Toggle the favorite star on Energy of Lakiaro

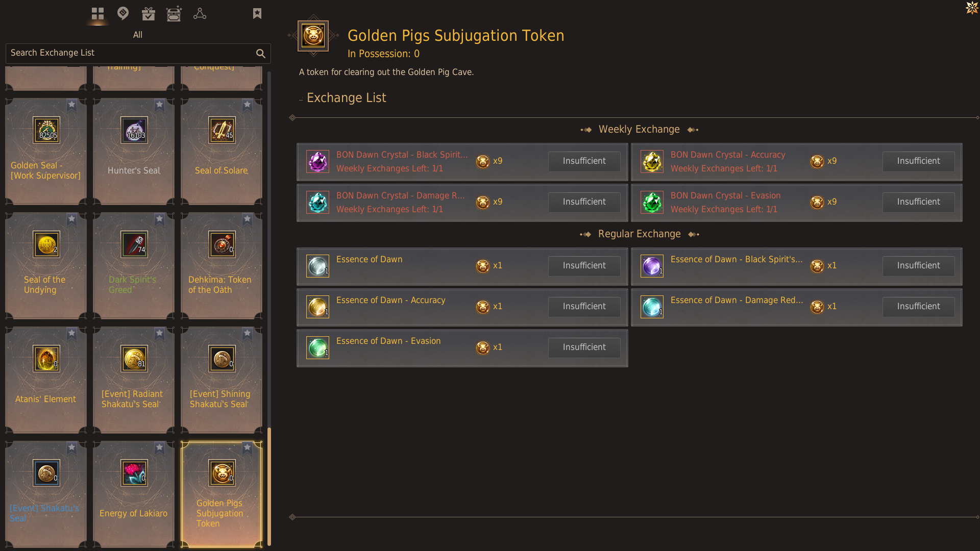tap(159, 447)
